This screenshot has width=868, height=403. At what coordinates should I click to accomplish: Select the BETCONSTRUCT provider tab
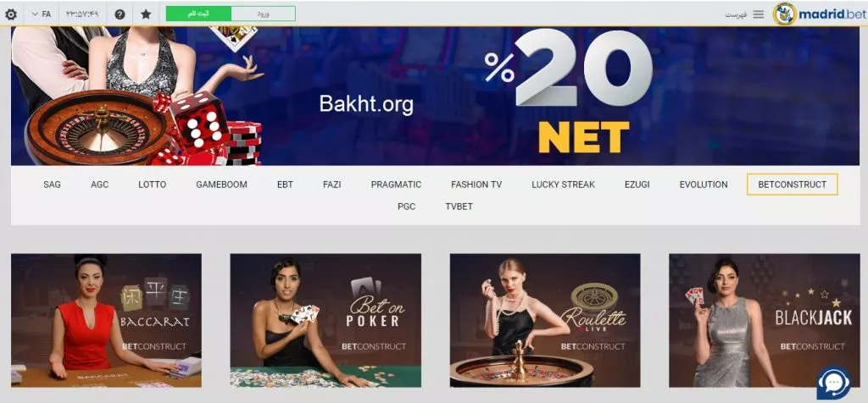(793, 185)
